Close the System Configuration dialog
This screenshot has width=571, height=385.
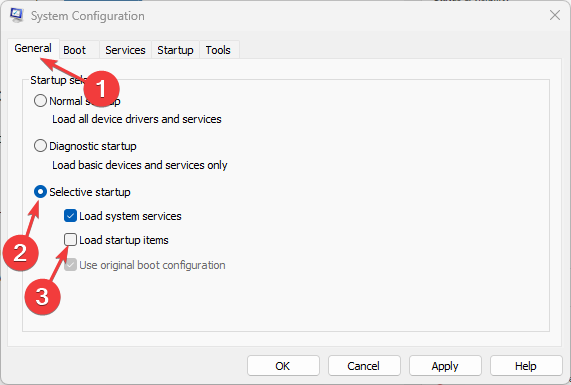pos(555,15)
